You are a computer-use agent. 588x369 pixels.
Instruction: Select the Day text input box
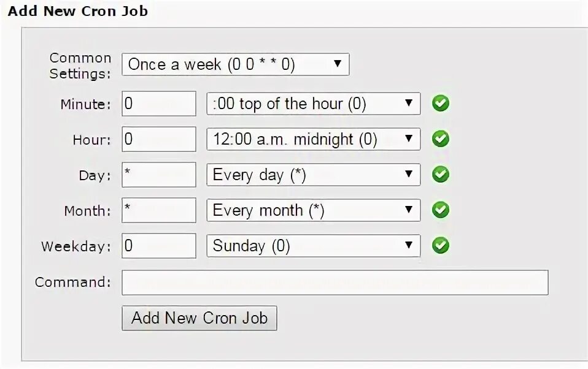(x=159, y=175)
